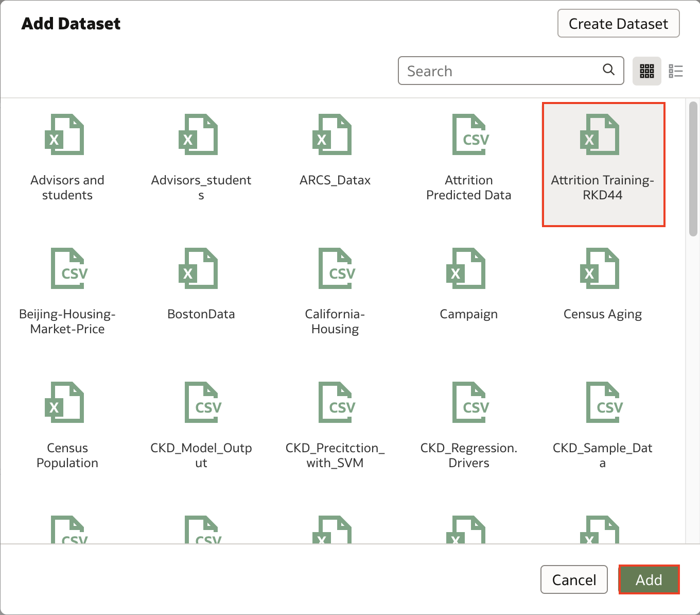The height and width of the screenshot is (615, 700).
Task: Click the Add button
Action: pos(649,580)
